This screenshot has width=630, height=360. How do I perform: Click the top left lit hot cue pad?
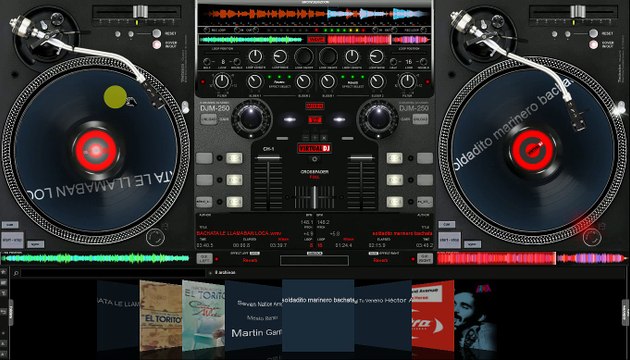(x=234, y=158)
